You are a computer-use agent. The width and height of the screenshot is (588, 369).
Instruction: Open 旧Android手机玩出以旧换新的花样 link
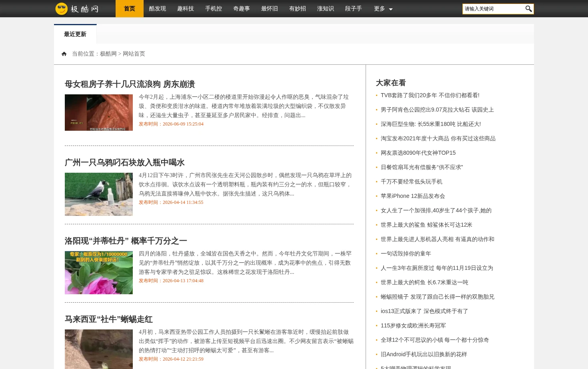tap(424, 354)
